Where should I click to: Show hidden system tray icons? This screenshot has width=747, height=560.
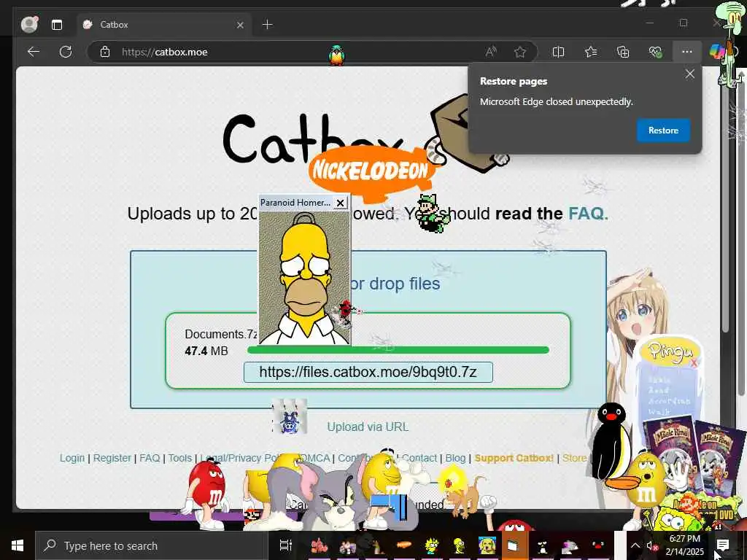pyautogui.click(x=635, y=545)
